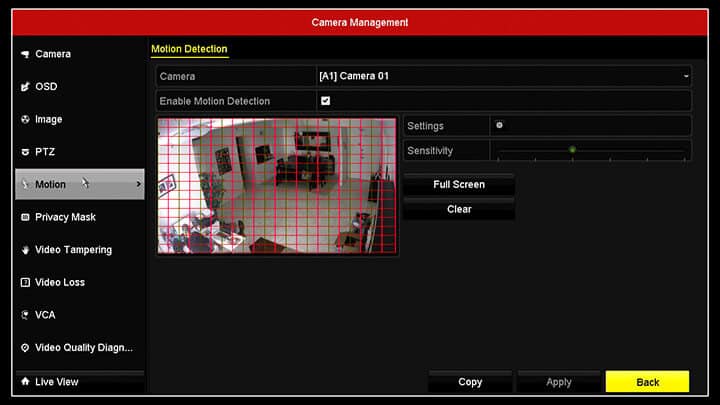Open the VCA sidebar icon
The width and height of the screenshot is (720, 405).
tap(25, 315)
